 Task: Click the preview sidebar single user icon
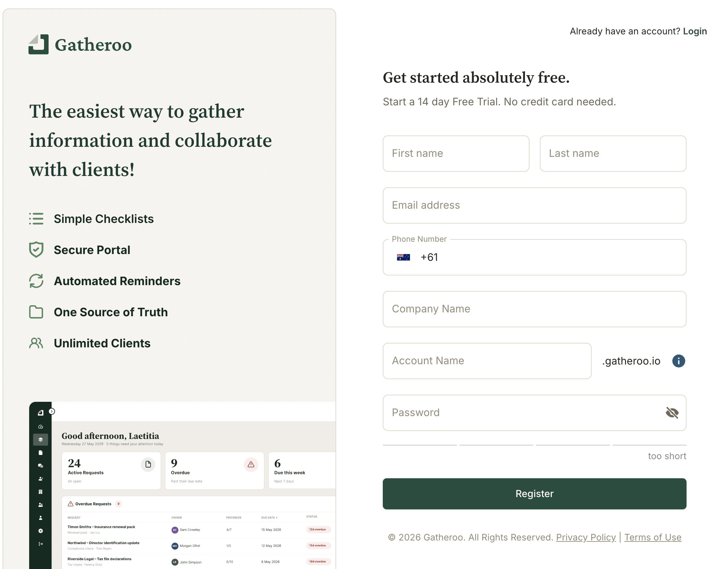[x=41, y=517]
